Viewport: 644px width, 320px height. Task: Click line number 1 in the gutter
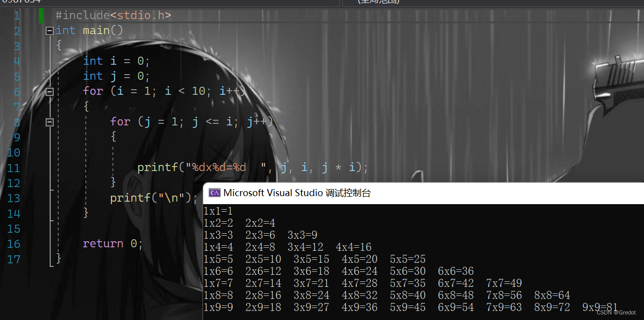pyautogui.click(x=17, y=16)
